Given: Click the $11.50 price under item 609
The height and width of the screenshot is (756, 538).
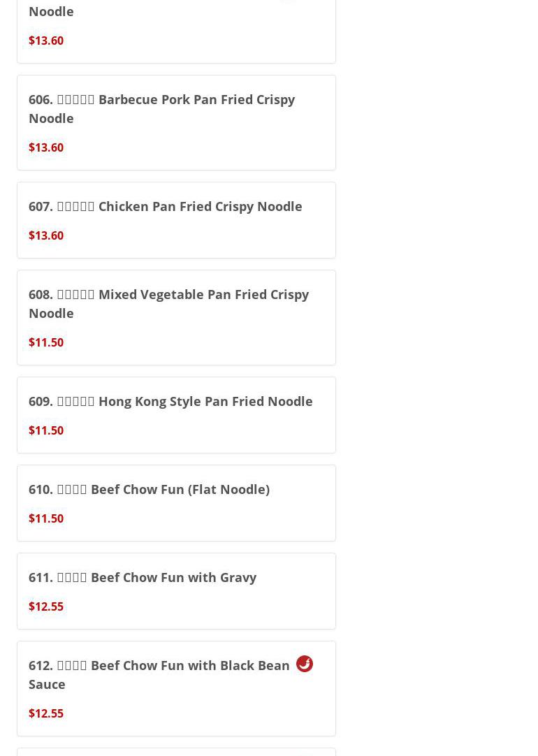Looking at the screenshot, I should (46, 430).
